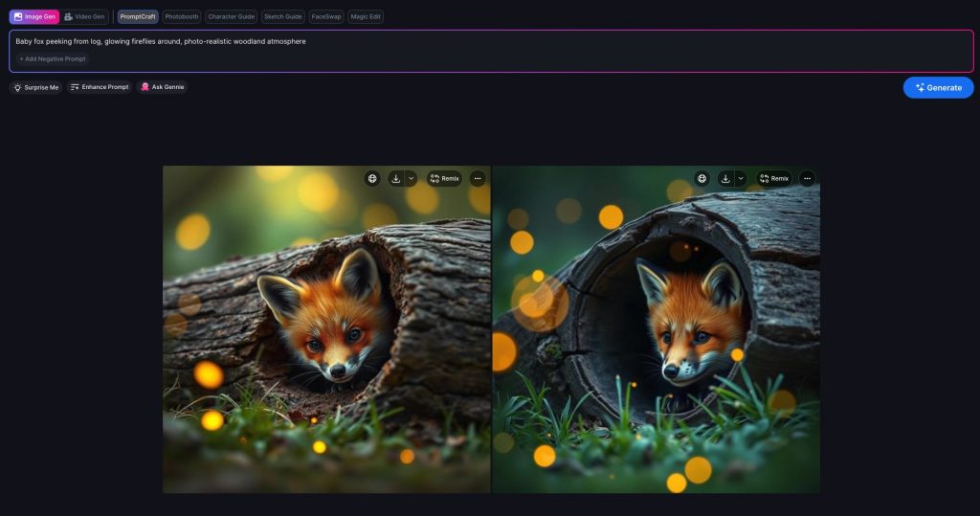Switch to Image Gen mode
The width and height of the screenshot is (980, 516).
tap(34, 16)
